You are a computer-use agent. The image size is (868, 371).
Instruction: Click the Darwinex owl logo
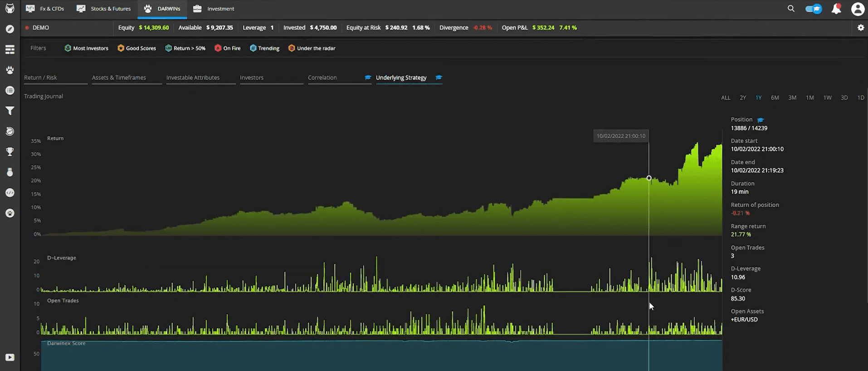pos(10,9)
